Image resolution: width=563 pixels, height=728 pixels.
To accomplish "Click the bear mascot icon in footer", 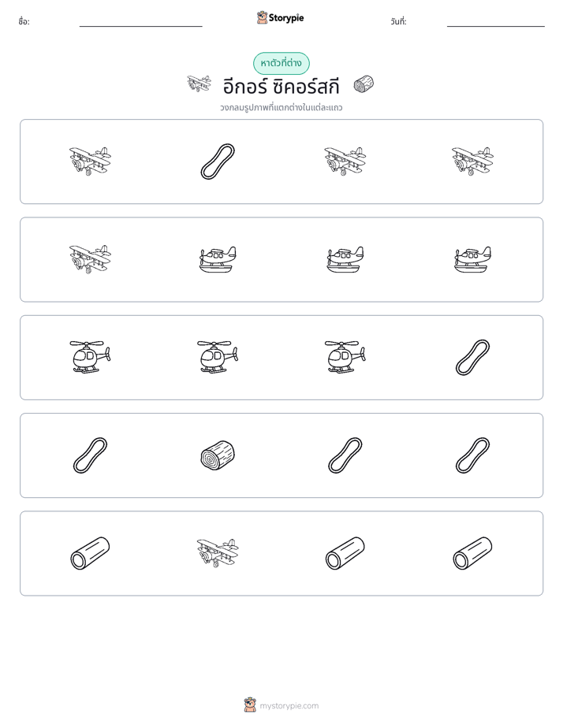I will pyautogui.click(x=250, y=705).
